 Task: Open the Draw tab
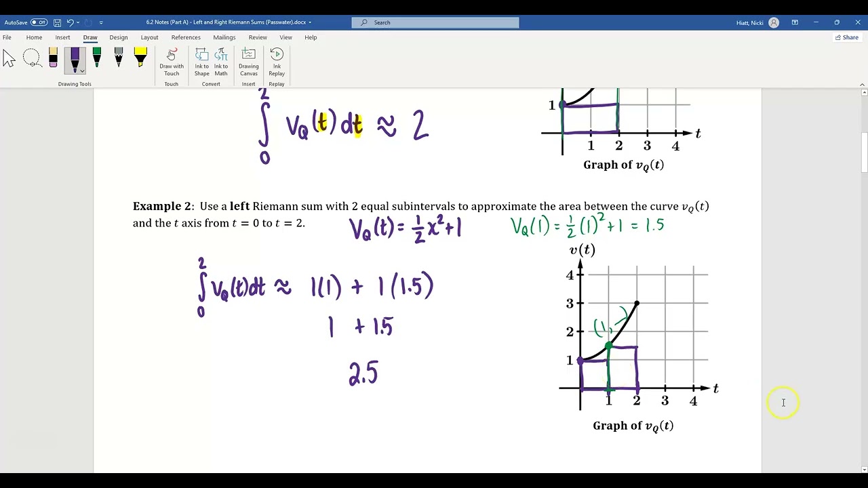pos(90,37)
